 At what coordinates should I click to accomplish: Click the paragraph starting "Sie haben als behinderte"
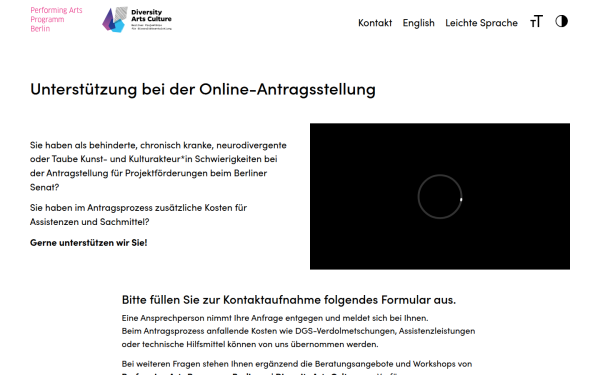[x=158, y=166]
